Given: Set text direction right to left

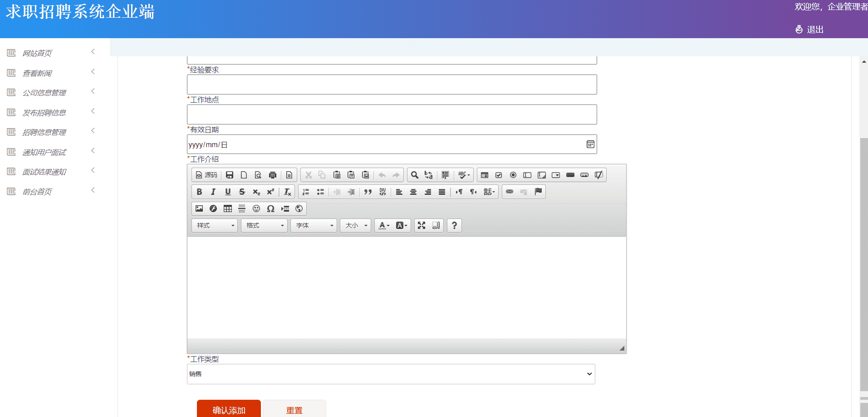Looking at the screenshot, I should tap(473, 192).
